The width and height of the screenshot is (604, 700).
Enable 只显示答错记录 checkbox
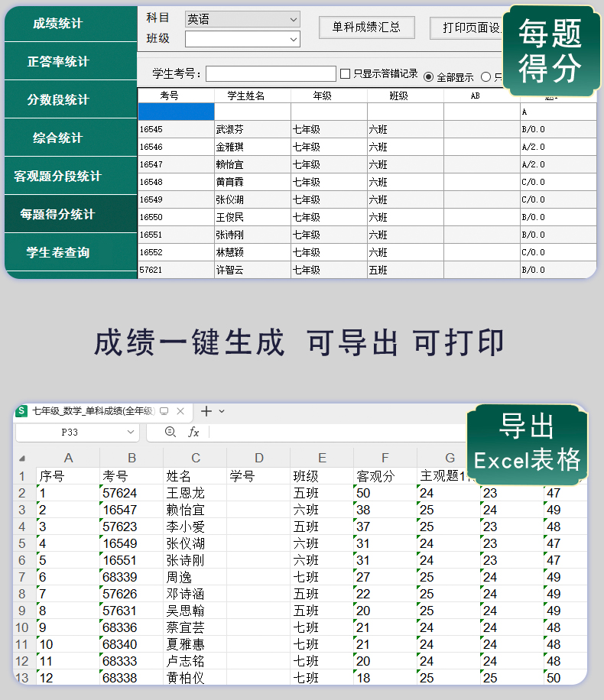pyautogui.click(x=346, y=74)
